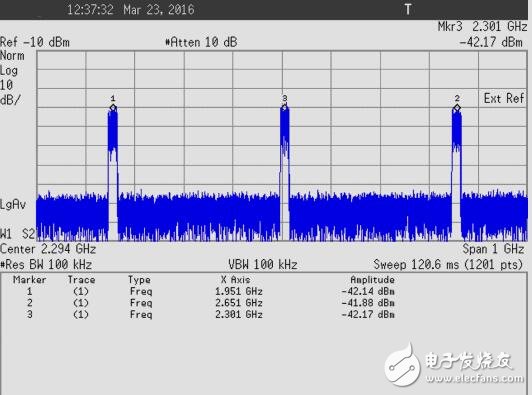
Task: Click the LgAv averaging label
Action: [13, 205]
